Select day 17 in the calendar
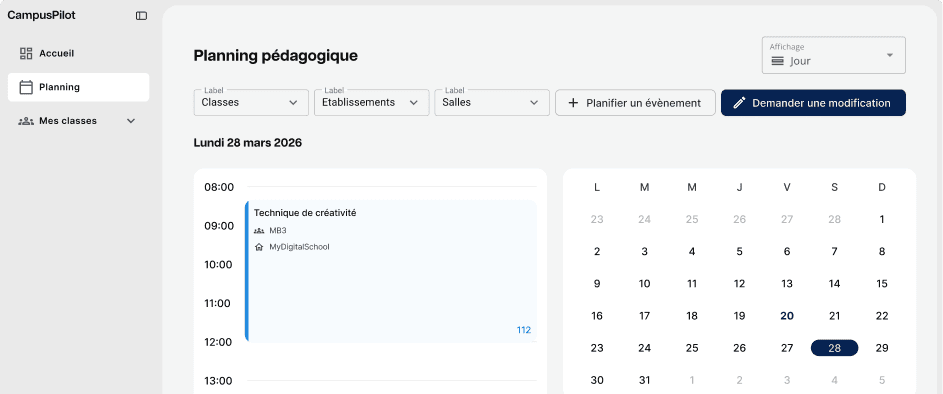943x394 pixels. point(644,316)
